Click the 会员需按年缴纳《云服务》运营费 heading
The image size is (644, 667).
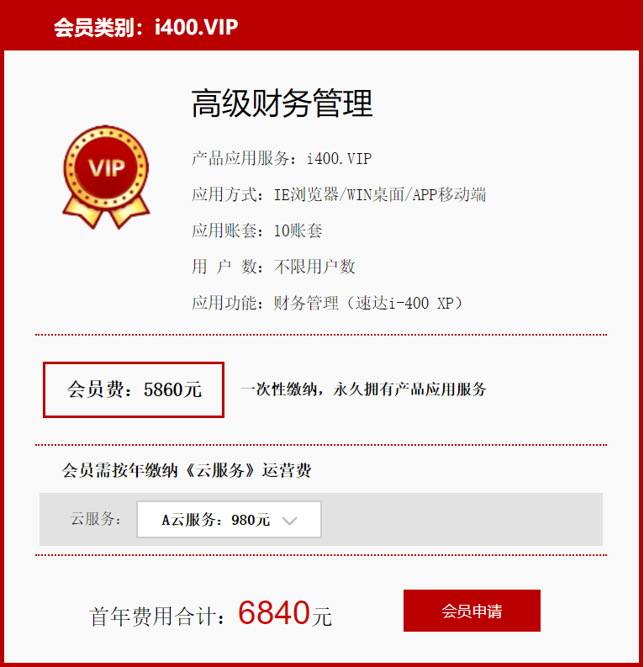pyautogui.click(x=187, y=470)
